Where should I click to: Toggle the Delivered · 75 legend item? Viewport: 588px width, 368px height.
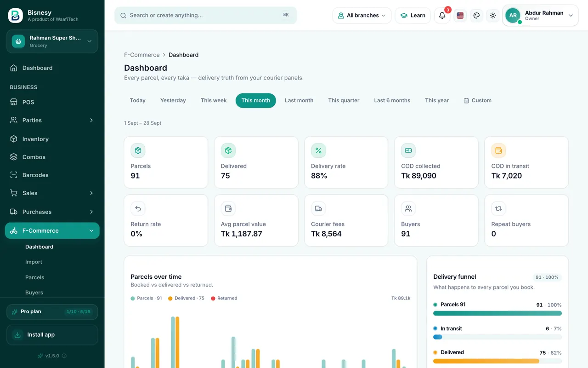pyautogui.click(x=186, y=298)
